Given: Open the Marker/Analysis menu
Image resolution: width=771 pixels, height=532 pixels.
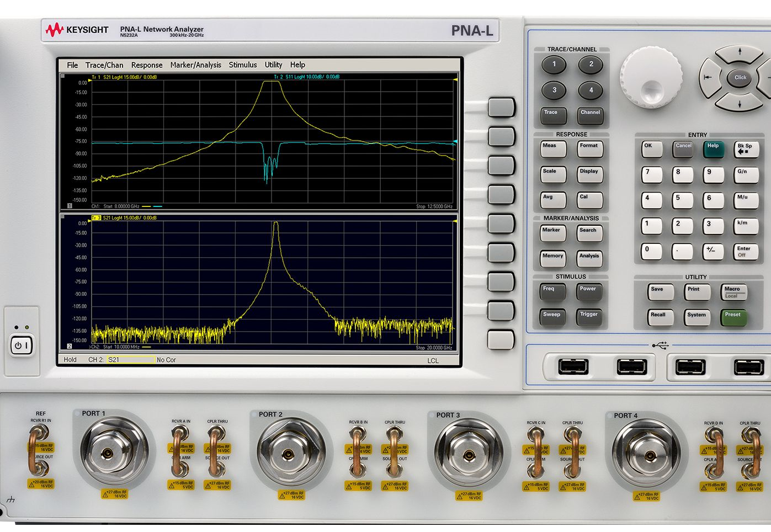Looking at the screenshot, I should pyautogui.click(x=196, y=65).
